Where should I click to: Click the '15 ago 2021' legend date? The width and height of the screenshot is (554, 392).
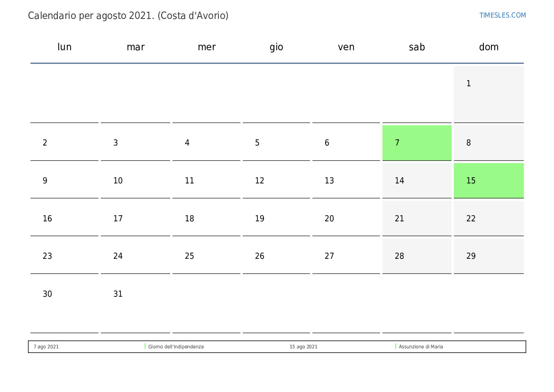[x=303, y=347]
